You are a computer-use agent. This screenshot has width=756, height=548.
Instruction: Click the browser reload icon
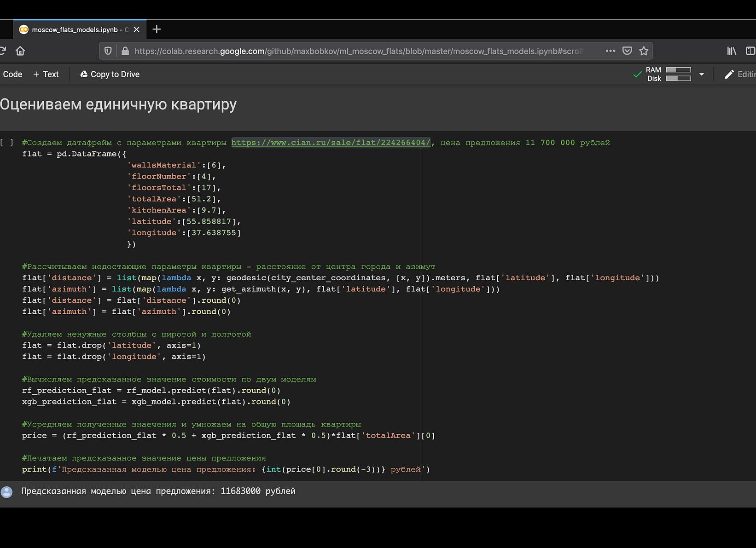(2, 51)
